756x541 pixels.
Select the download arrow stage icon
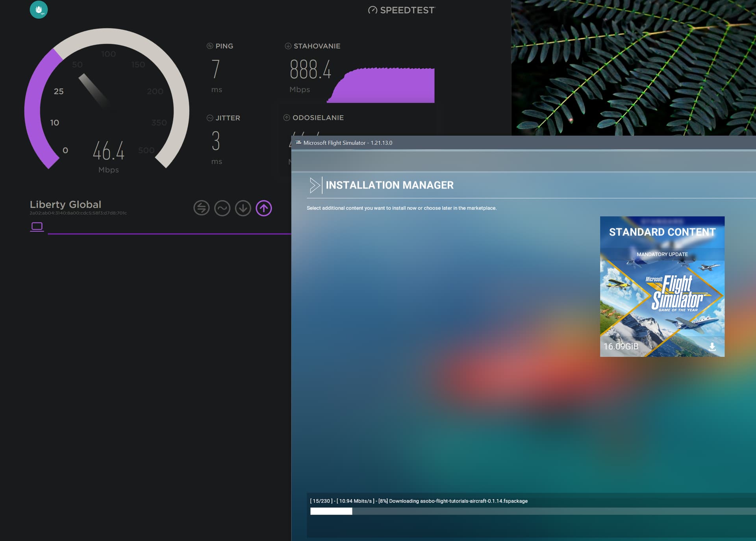tap(243, 208)
